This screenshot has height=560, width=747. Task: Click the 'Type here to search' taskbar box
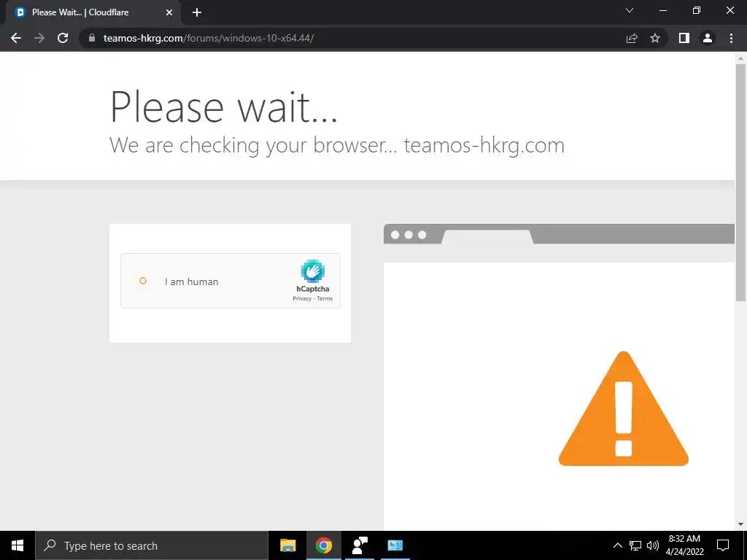coord(152,545)
